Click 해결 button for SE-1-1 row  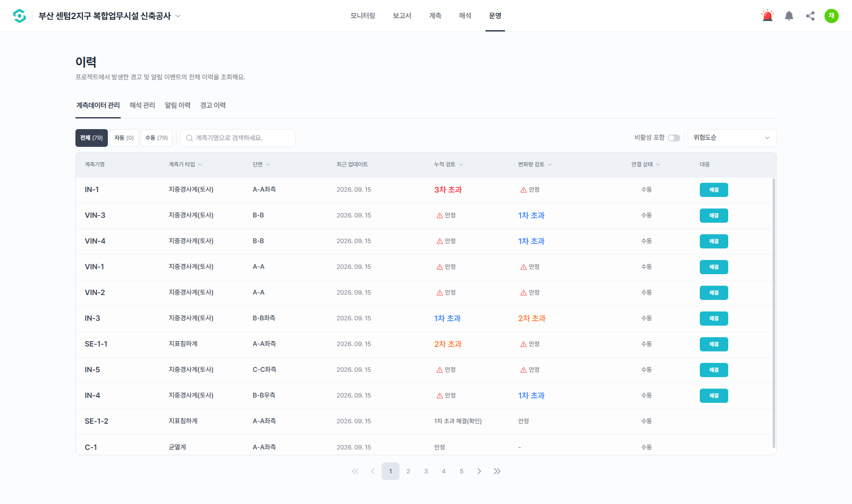coord(714,344)
